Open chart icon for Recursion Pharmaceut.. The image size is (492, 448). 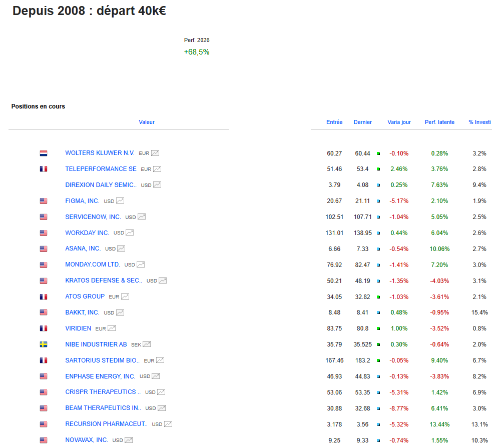click(168, 424)
